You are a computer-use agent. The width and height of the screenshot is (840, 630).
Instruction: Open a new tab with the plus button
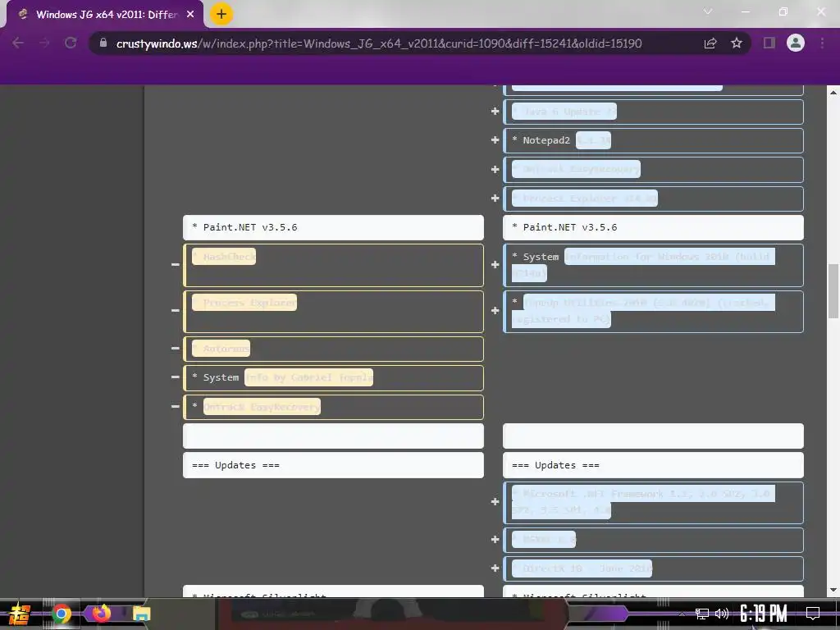click(x=221, y=15)
